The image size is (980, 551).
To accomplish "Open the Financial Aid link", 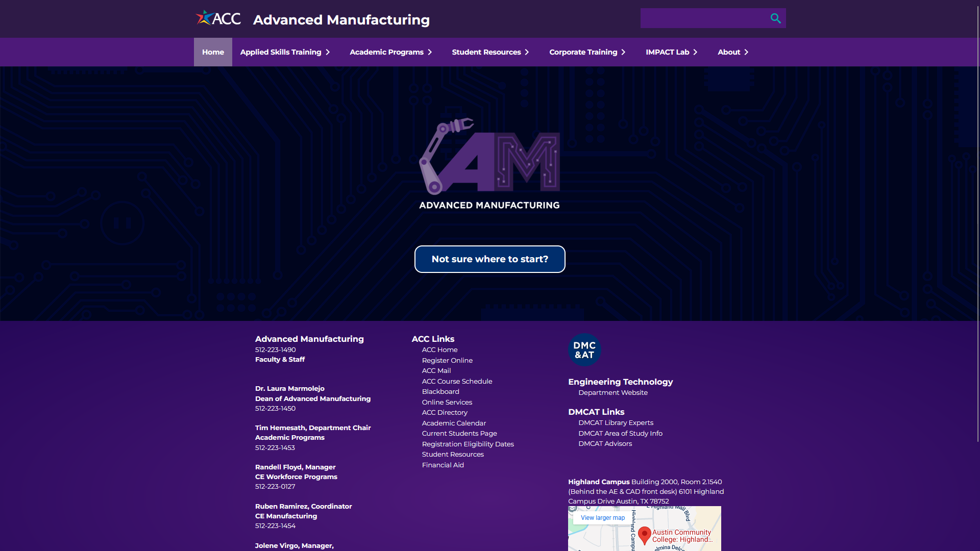I will coord(443,465).
